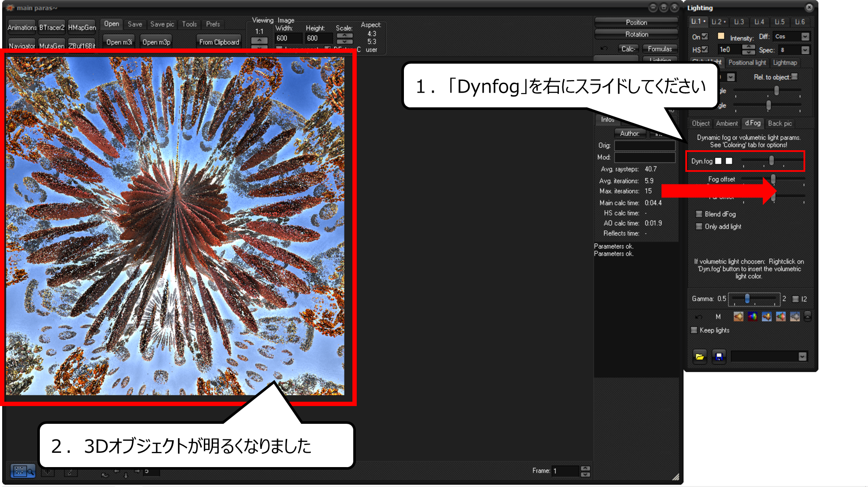Select the Li.4 light tab
The image size is (868, 487).
click(x=759, y=22)
